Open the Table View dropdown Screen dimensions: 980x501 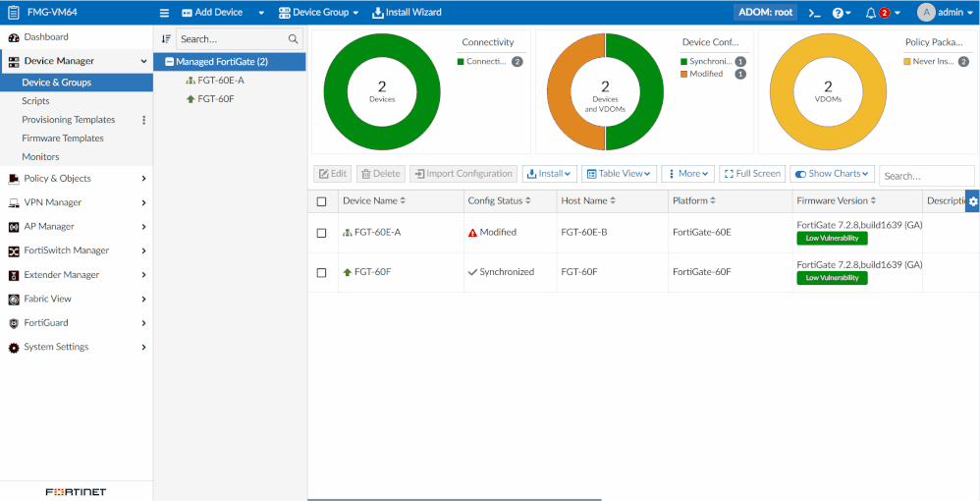pos(619,174)
